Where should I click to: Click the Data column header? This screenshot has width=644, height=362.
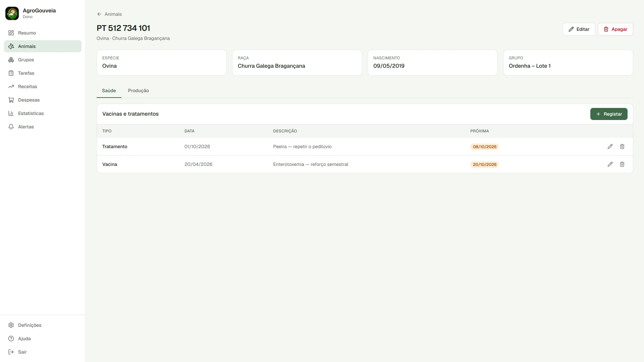[x=190, y=131]
